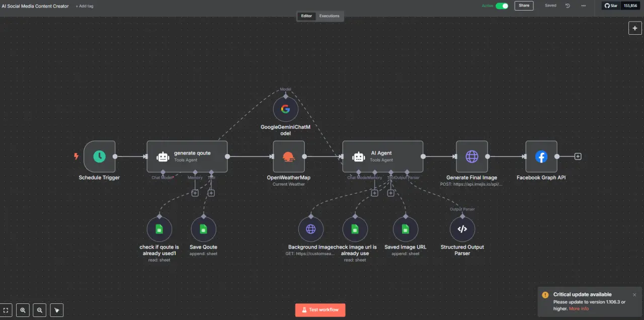Select the AI Agent node
Viewport: 644px width, 320px height.
click(x=383, y=156)
